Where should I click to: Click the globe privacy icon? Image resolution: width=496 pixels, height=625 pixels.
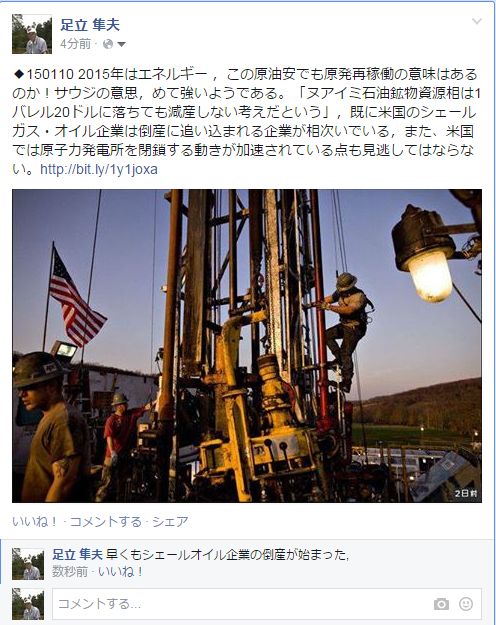click(x=108, y=44)
